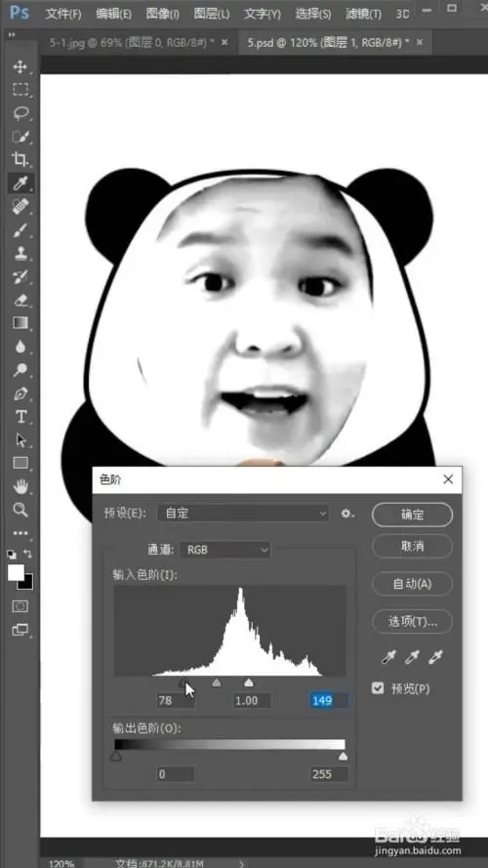Pick the white point eyedropper in Levels
This screenshot has height=868, width=488.
click(x=436, y=657)
